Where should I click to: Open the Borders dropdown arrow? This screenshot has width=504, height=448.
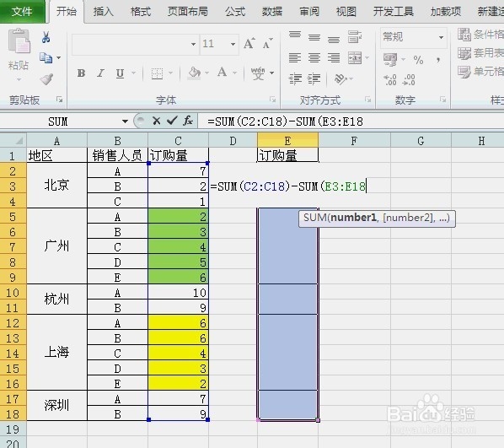(x=171, y=73)
